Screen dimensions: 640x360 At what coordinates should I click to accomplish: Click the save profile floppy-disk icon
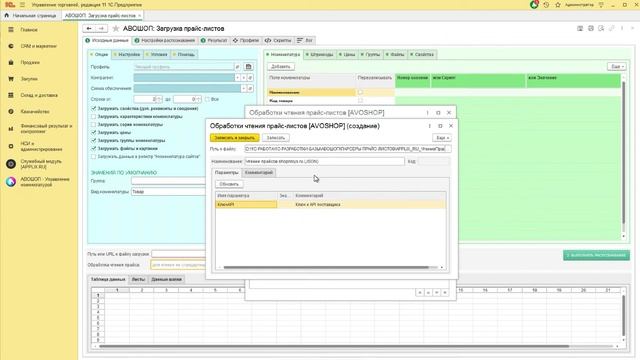pyautogui.click(x=248, y=67)
